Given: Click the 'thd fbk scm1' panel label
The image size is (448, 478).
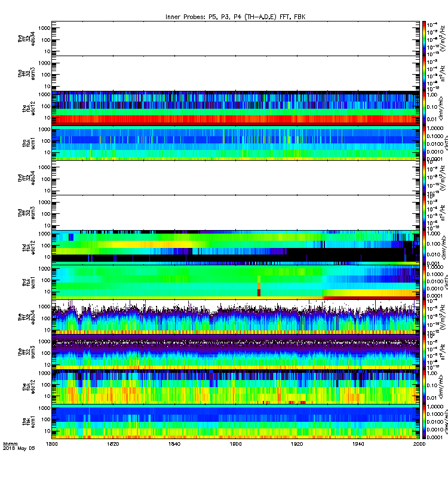Looking at the screenshot, I should coord(29,282).
